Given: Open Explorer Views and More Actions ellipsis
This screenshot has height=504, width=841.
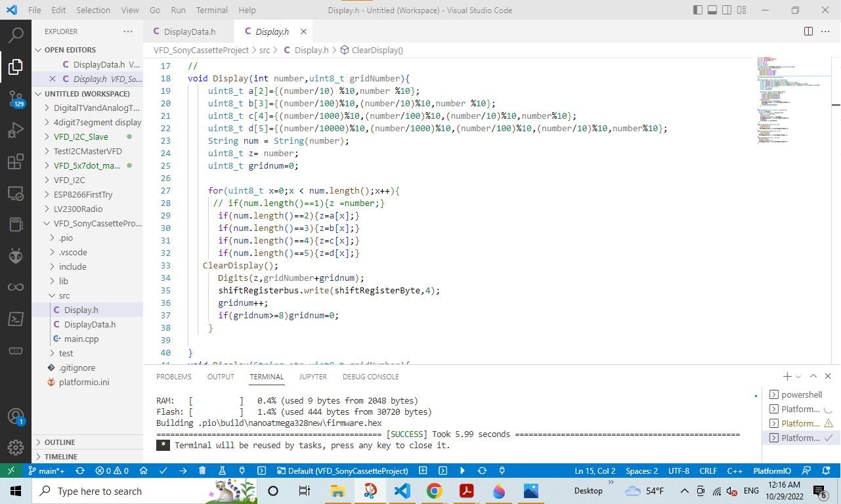Looking at the screenshot, I should [128, 31].
